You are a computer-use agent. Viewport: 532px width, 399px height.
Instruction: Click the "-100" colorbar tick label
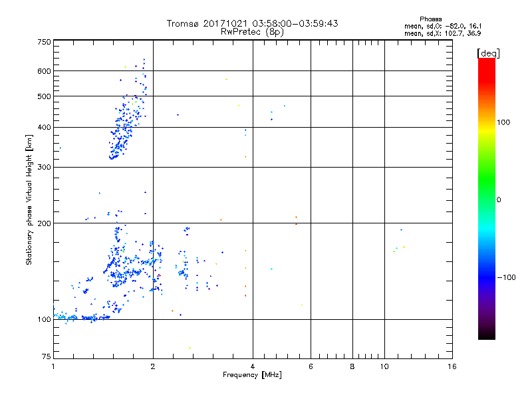[x=507, y=277]
